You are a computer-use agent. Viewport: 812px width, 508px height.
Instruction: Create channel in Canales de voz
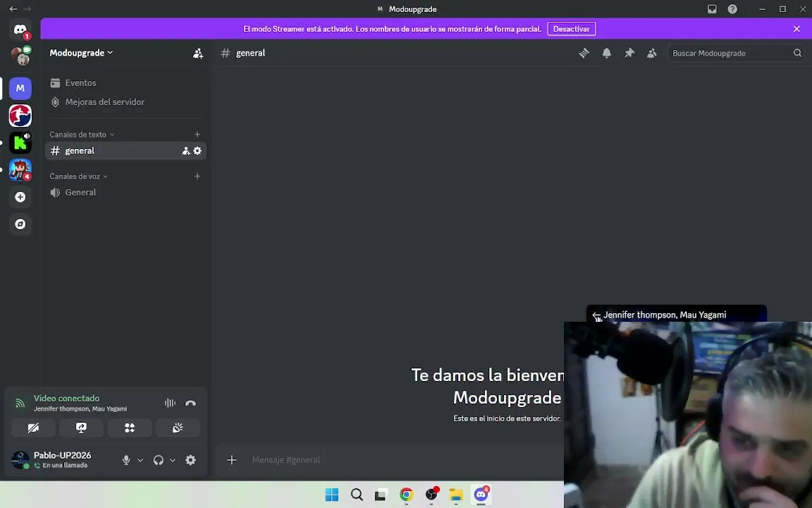(197, 176)
